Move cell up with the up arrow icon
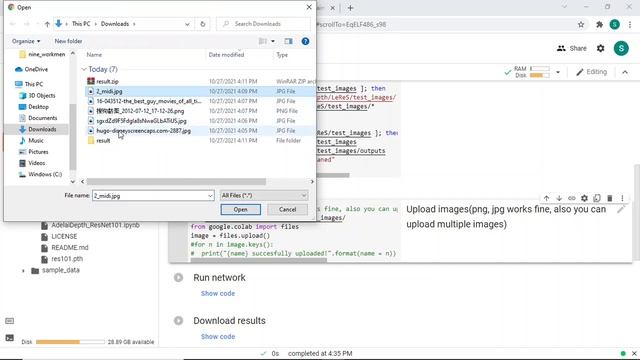Image resolution: width=640 pixels, height=360 pixels. [546, 198]
